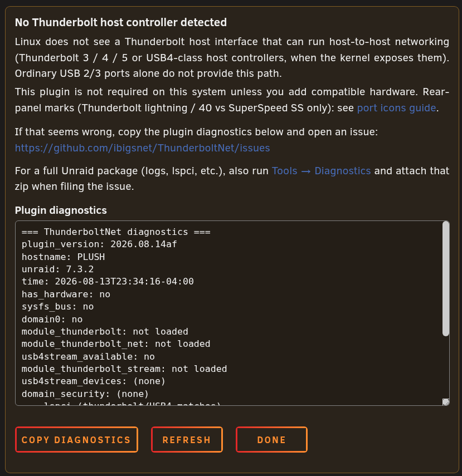Follow the Tools → Diagnostics link
Image resolution: width=462 pixels, height=476 pixels.
[x=321, y=171]
